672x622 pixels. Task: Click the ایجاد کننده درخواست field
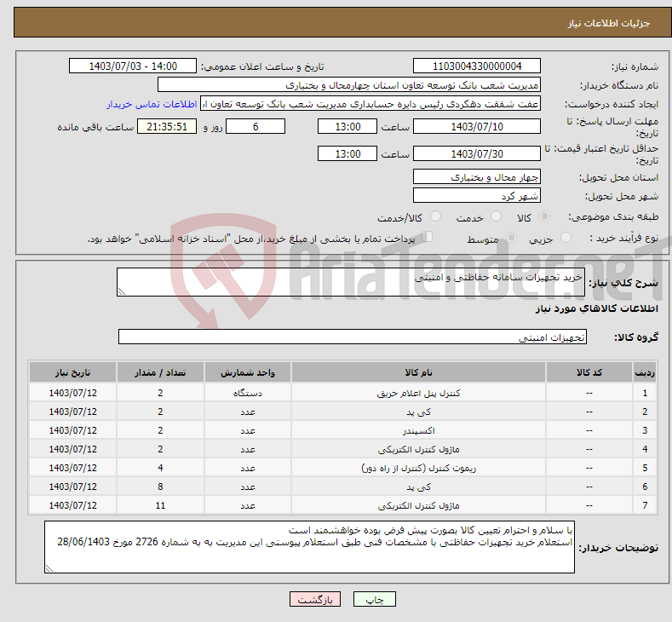(370, 104)
